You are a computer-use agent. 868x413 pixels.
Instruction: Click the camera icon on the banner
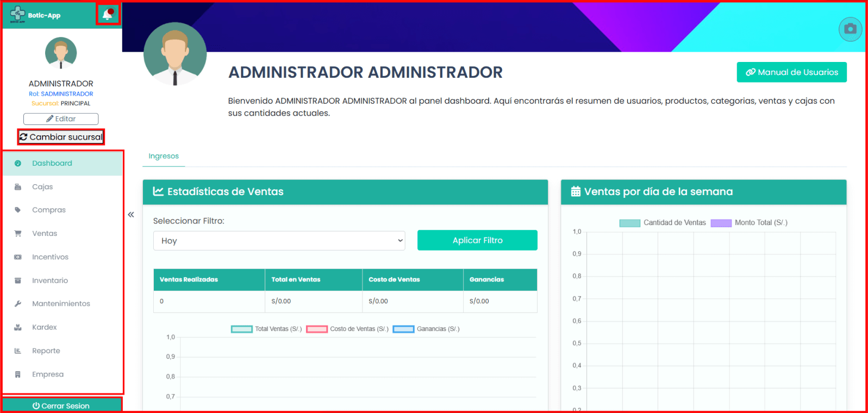tap(850, 29)
